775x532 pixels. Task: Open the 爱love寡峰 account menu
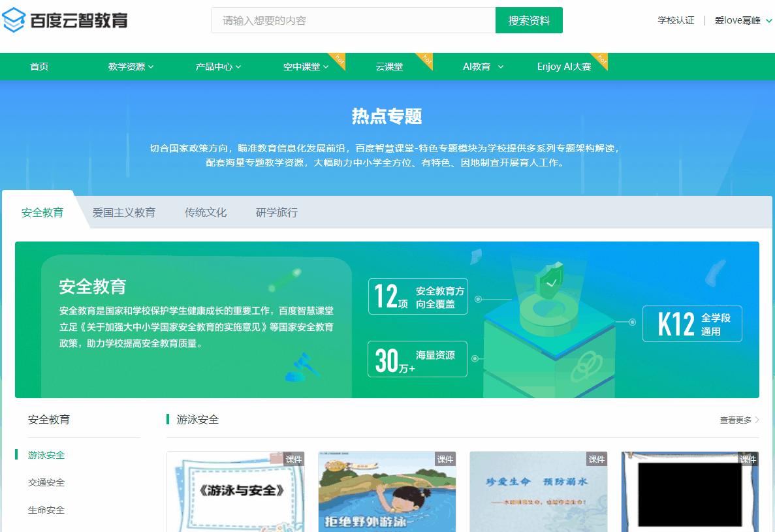738,20
